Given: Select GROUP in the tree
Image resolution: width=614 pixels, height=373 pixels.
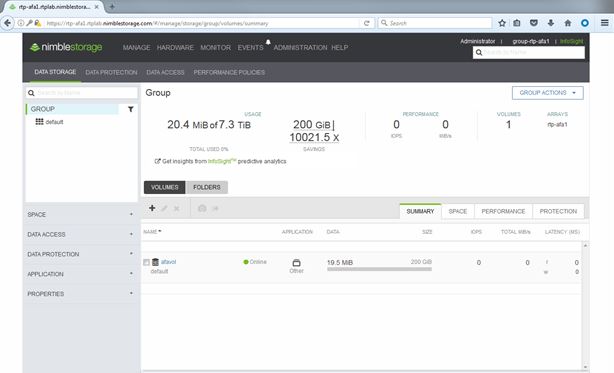Looking at the screenshot, I should click(x=72, y=109).
